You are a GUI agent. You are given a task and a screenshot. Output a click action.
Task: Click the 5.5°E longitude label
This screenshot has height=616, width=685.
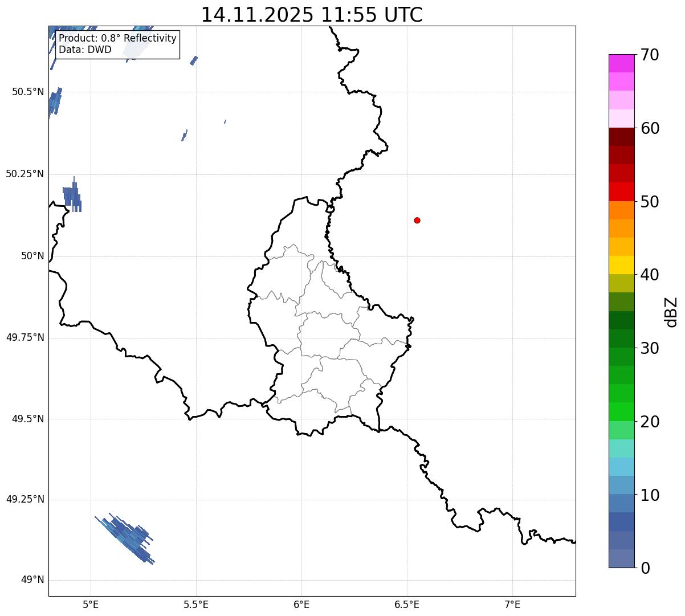(x=196, y=604)
